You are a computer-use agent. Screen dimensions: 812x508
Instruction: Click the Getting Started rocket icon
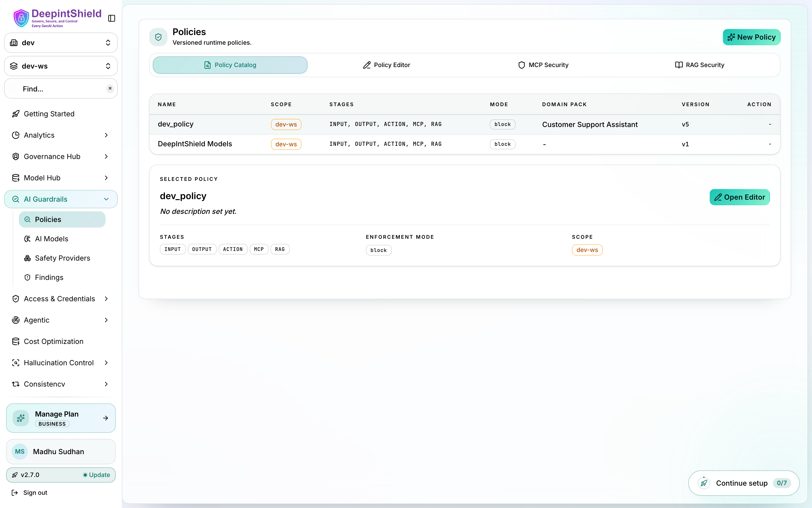click(16, 114)
